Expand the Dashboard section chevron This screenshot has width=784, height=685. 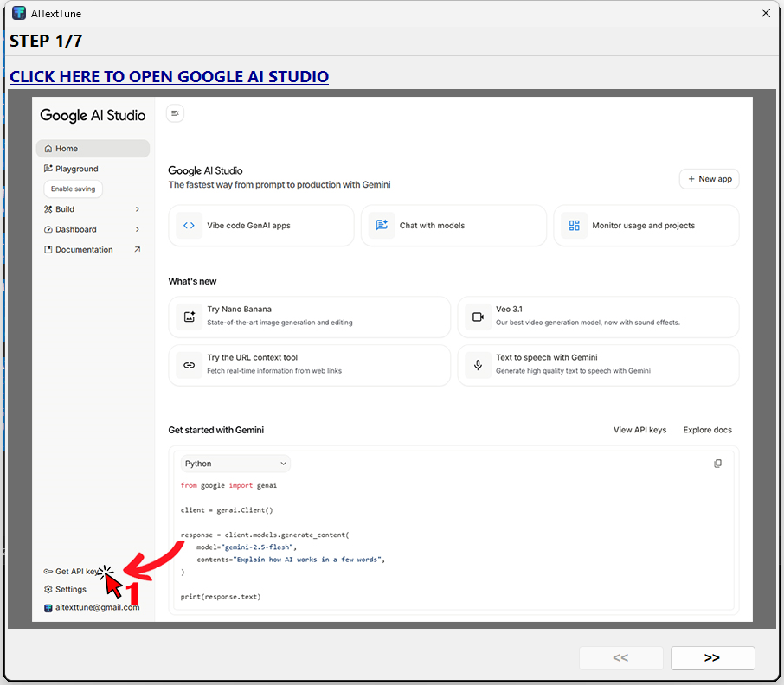coord(138,229)
